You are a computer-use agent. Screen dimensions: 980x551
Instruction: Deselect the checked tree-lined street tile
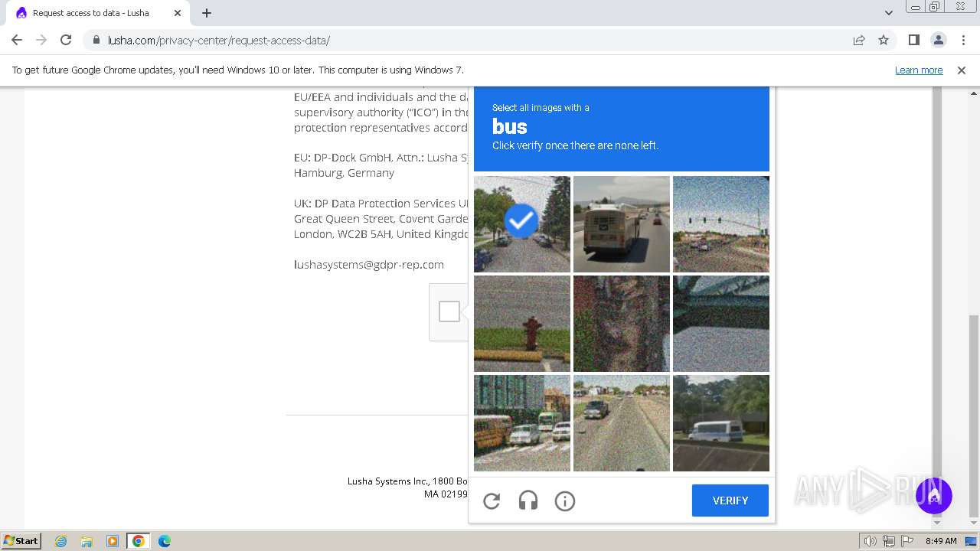(x=522, y=224)
